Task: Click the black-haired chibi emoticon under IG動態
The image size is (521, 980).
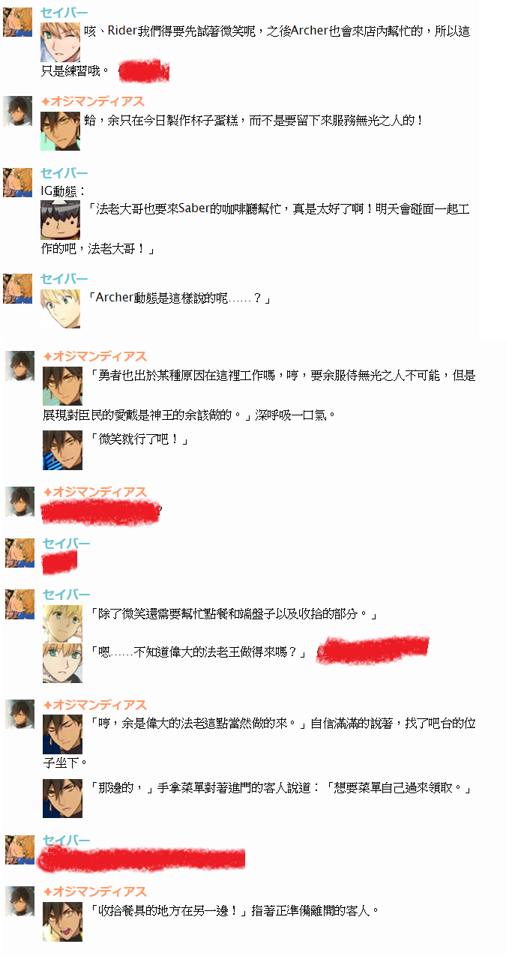Action: pyautogui.click(x=60, y=219)
